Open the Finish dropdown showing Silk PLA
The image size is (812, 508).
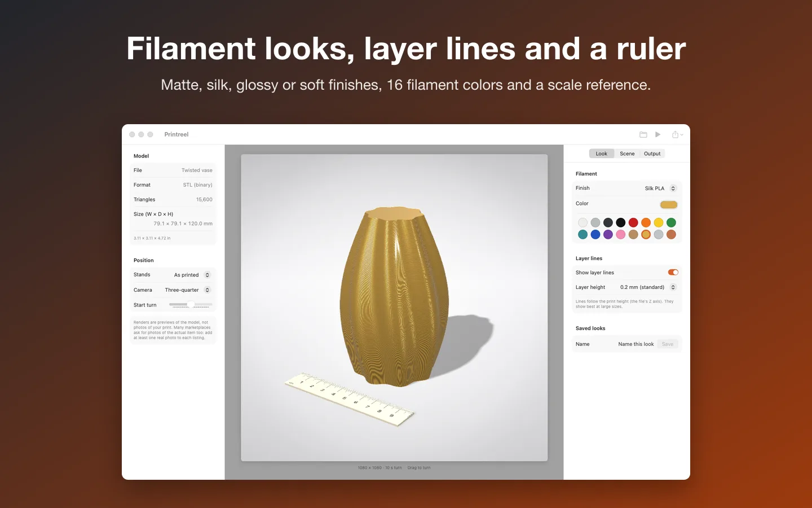pyautogui.click(x=660, y=189)
